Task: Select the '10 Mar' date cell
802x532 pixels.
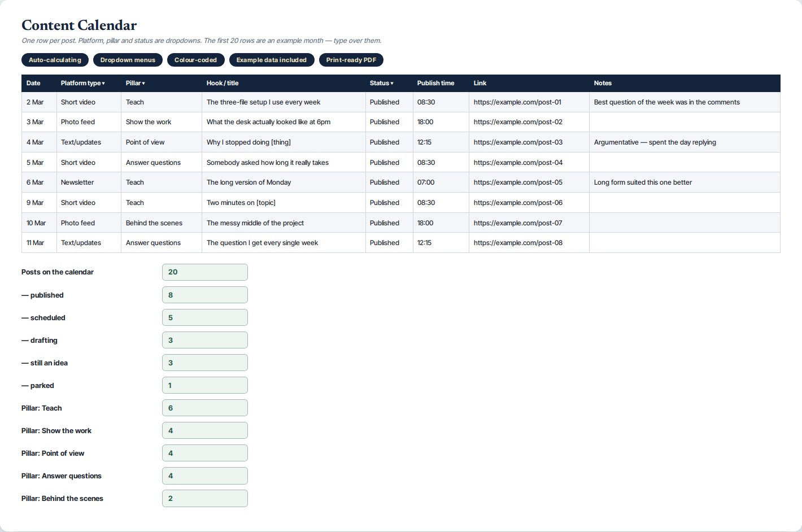Action: pyautogui.click(x=39, y=223)
